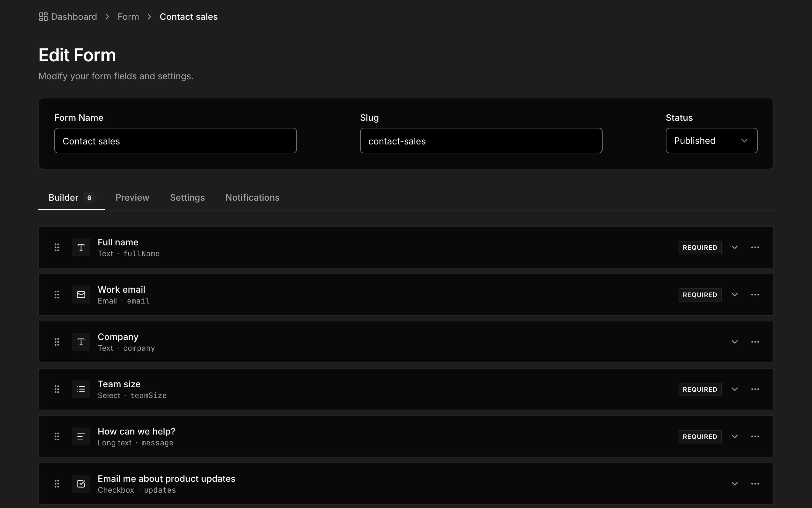Grab the drag handle for Team size
Viewport: 812px width, 508px height.
(x=57, y=389)
